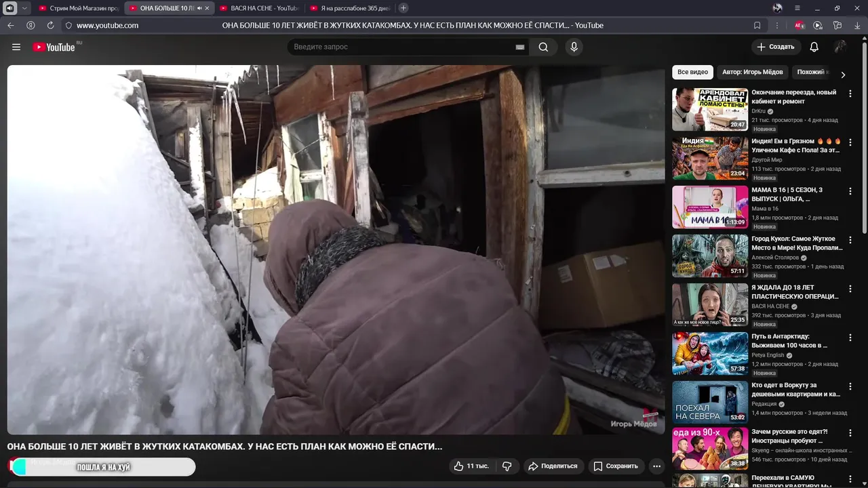Add a new browser tab
Screen dimensions: 868x488
pos(403,8)
